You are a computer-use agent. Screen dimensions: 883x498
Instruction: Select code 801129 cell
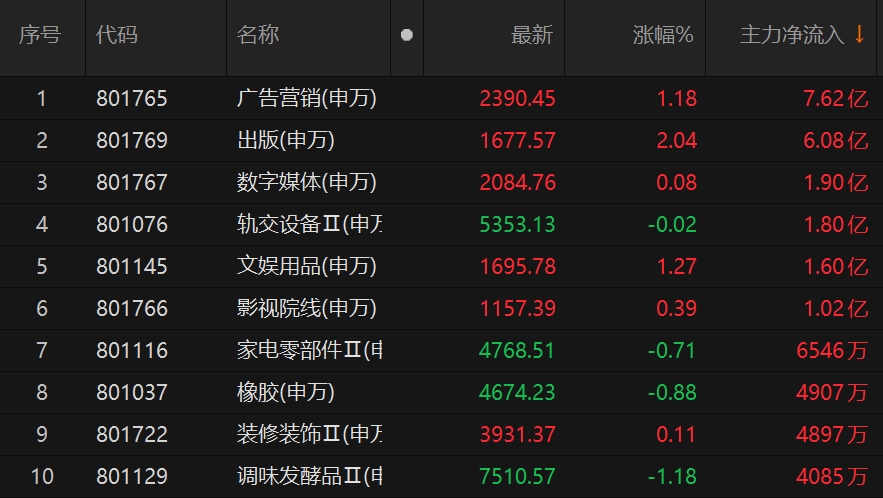pyautogui.click(x=132, y=477)
